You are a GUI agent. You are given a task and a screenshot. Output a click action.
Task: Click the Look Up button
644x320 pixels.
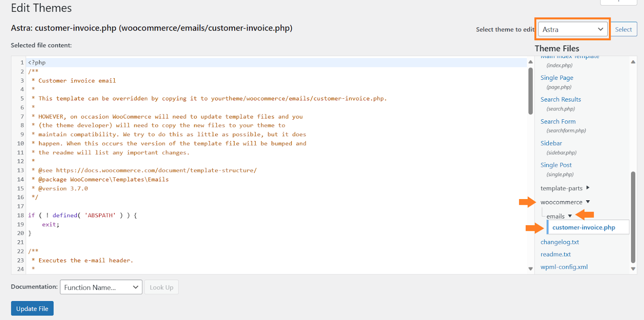tap(161, 287)
